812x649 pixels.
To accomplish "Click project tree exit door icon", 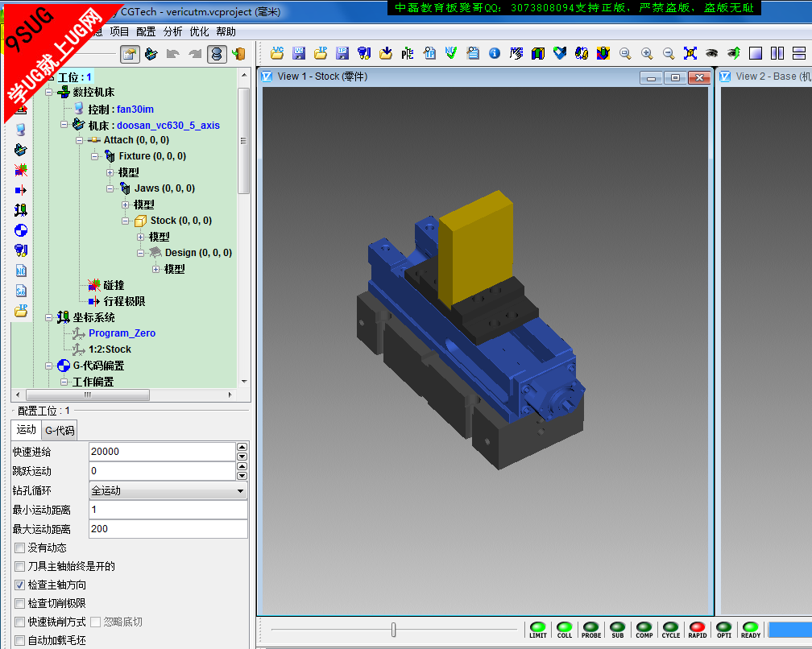I will 238,54.
